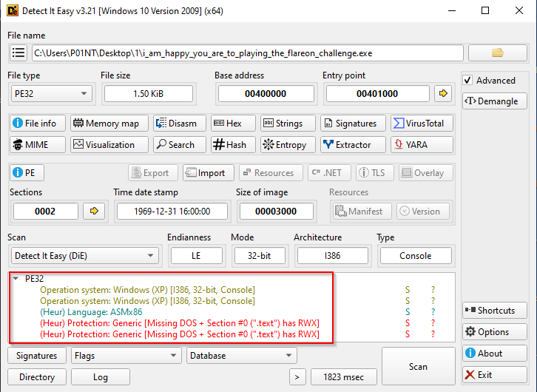This screenshot has width=537, height=392.
Task: Click the Architecture I386 field
Action: coord(332,256)
